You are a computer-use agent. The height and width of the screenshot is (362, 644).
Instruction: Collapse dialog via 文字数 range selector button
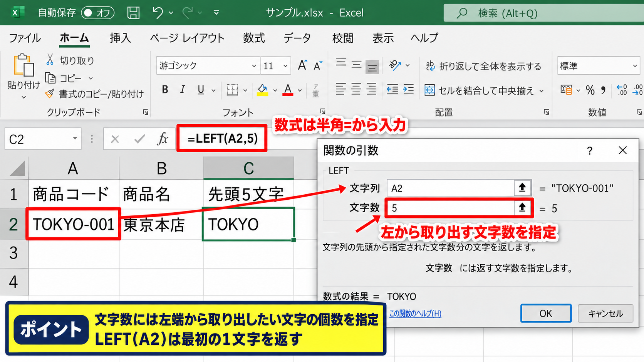(x=522, y=208)
